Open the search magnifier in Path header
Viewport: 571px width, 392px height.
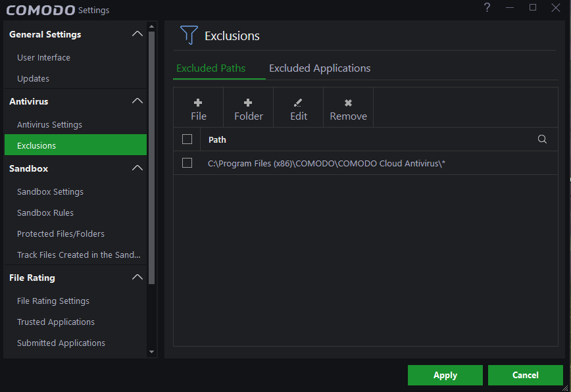coord(542,139)
